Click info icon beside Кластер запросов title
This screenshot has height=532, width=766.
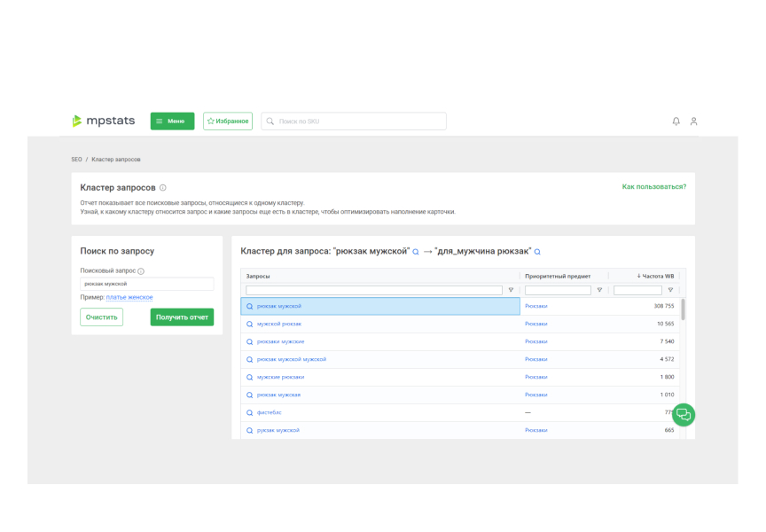tap(163, 188)
